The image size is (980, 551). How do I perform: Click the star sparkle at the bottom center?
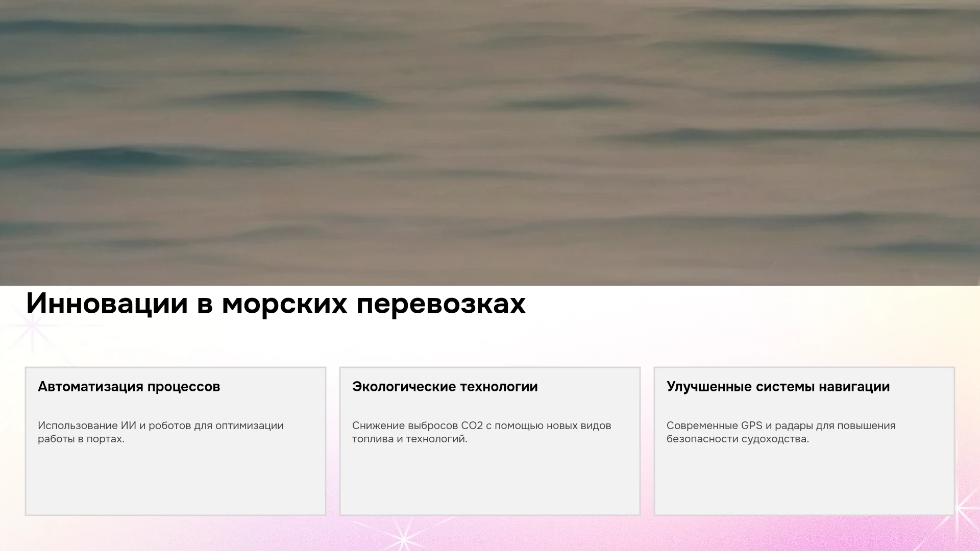pyautogui.click(x=403, y=538)
